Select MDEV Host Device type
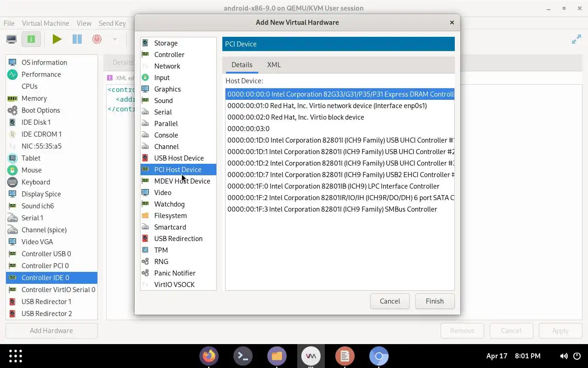This screenshot has height=368, width=588. [x=178, y=181]
